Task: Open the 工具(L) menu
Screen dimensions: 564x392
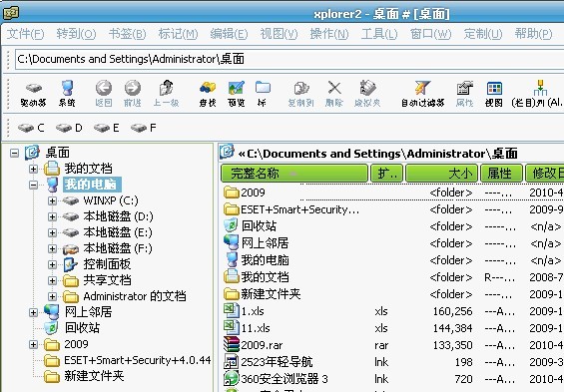Action: (379, 34)
